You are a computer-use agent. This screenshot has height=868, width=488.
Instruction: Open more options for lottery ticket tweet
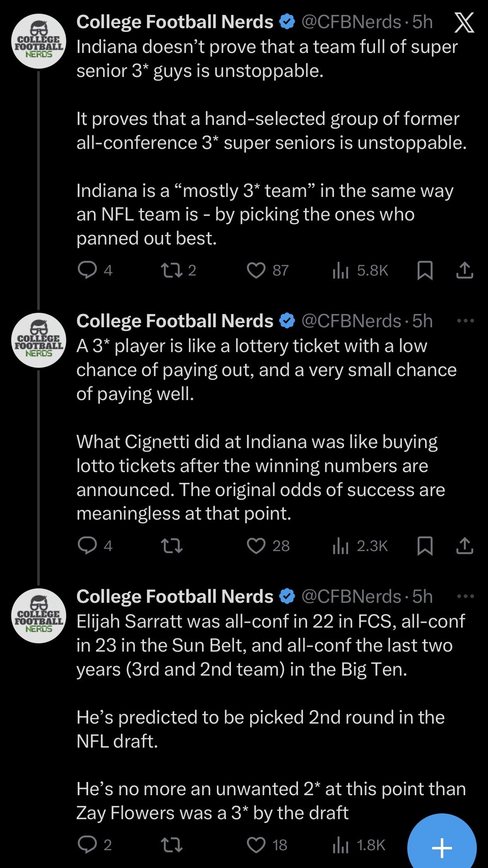pyautogui.click(x=466, y=321)
